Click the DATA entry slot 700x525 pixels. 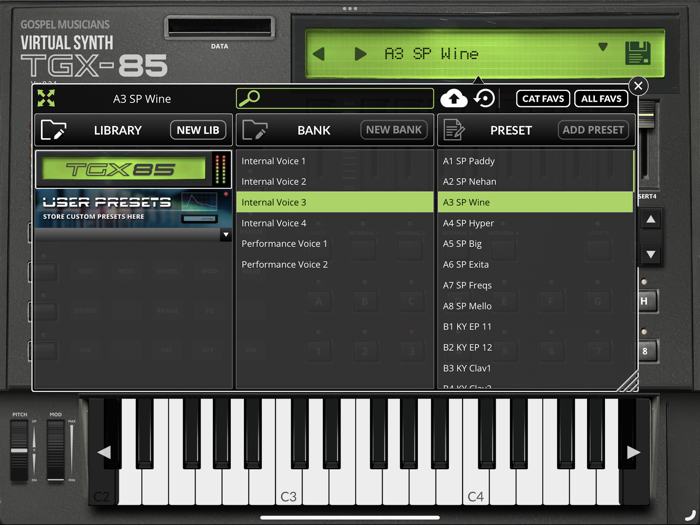(219, 28)
